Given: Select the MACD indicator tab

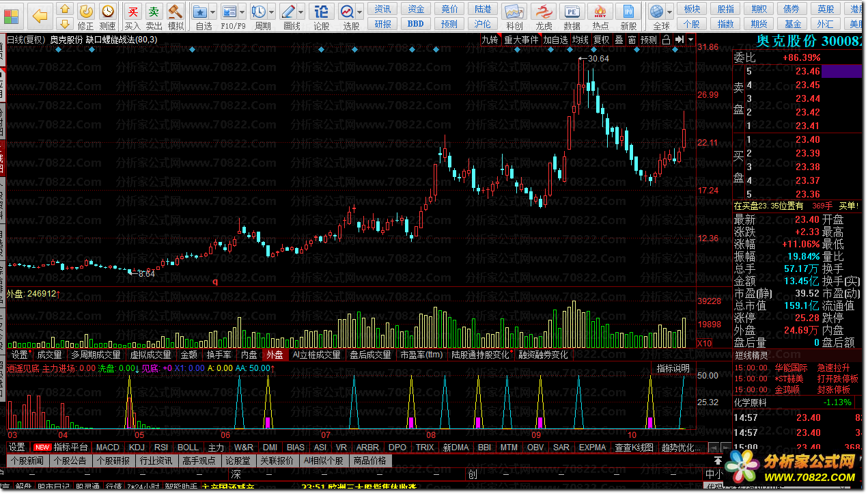Looking at the screenshot, I should pyautogui.click(x=107, y=448).
